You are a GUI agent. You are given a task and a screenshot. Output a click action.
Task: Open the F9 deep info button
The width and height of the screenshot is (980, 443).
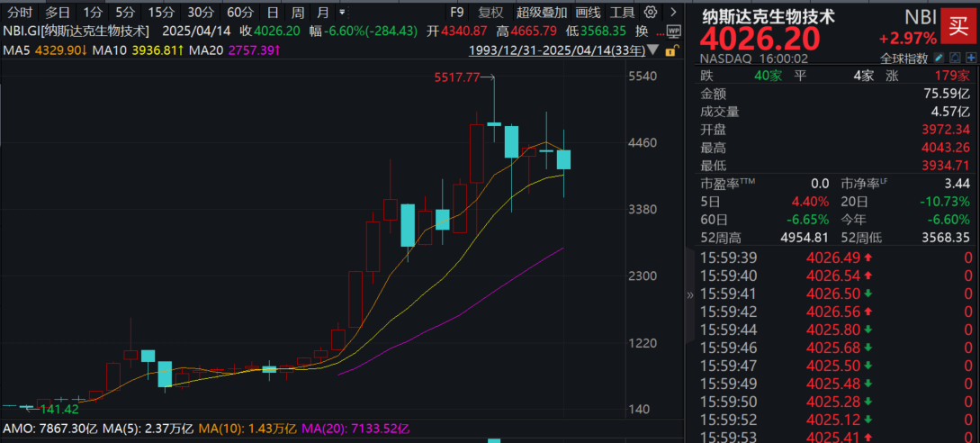point(457,12)
